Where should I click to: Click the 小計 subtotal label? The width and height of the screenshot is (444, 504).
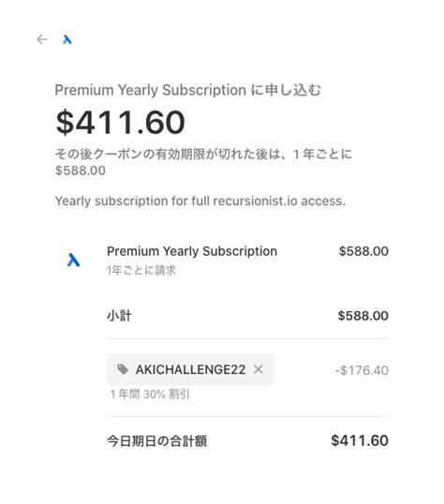tap(119, 316)
